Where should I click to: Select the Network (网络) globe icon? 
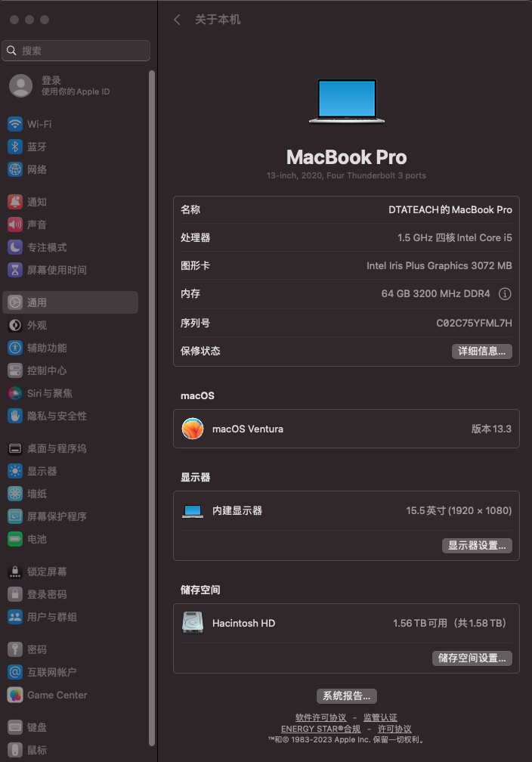point(15,169)
